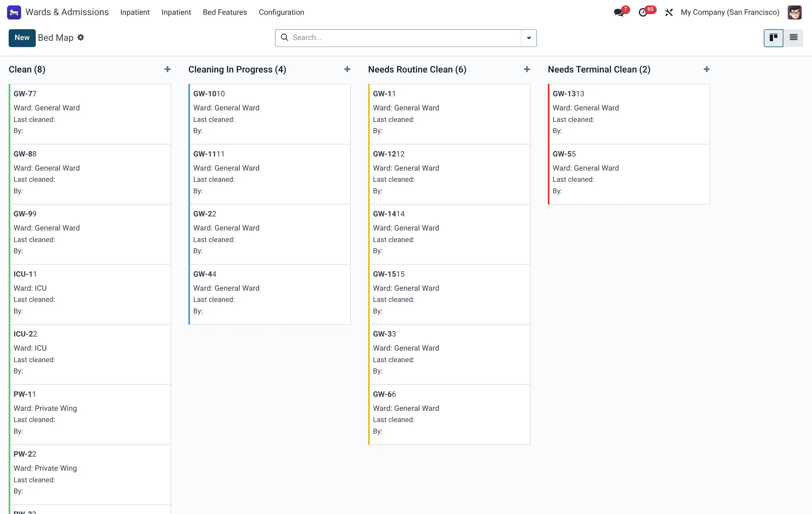812x514 pixels.
Task: Open the ICU-11 bed card
Action: coord(90,294)
